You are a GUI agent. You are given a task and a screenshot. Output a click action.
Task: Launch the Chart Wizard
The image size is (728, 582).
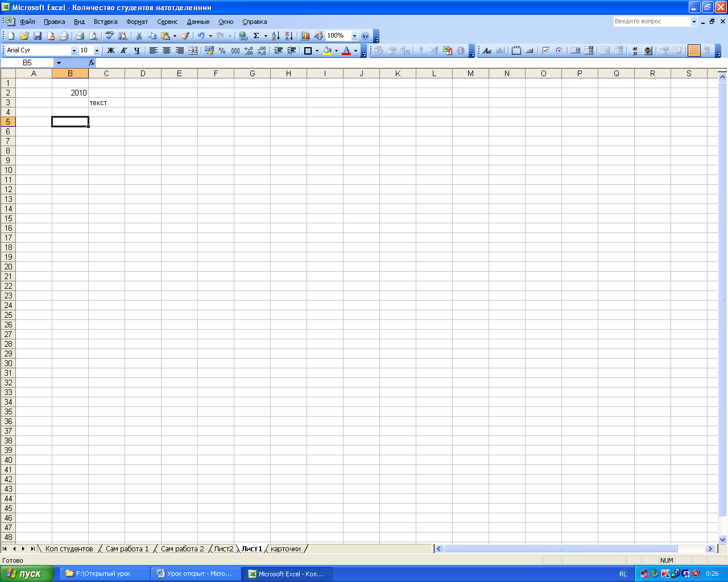305,36
